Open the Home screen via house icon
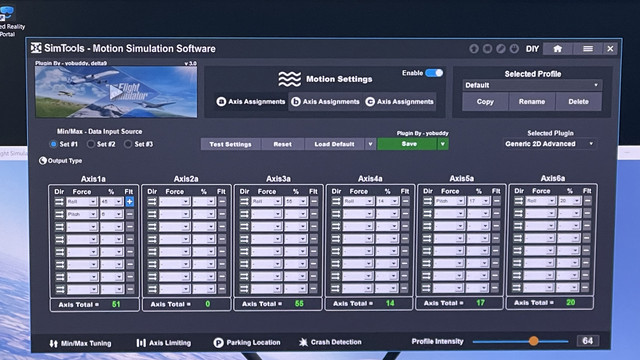This screenshot has height=360, width=640. [x=558, y=49]
